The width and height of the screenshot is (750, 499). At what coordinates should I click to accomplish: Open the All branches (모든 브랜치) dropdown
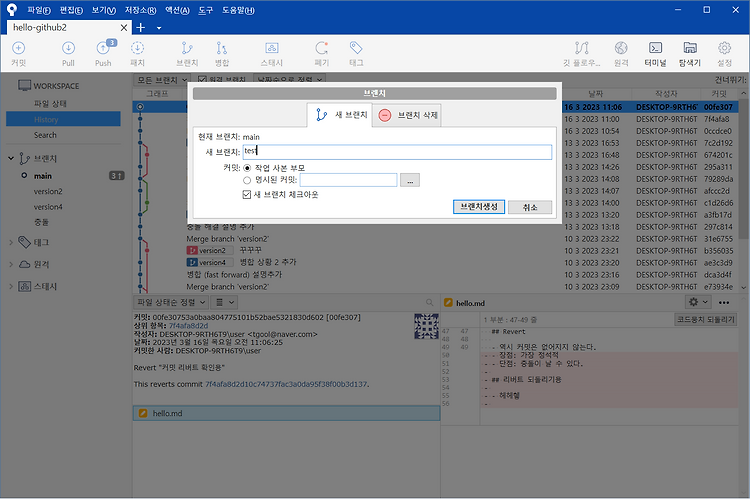pos(162,80)
